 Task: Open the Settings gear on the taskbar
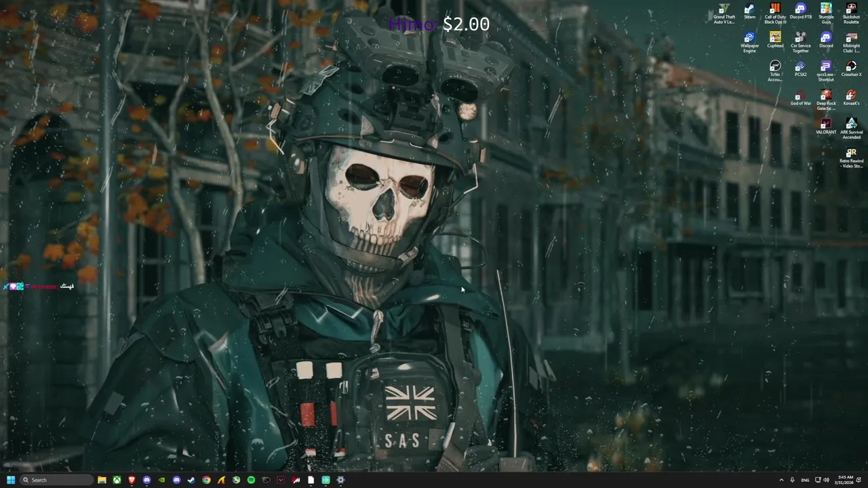tap(340, 480)
